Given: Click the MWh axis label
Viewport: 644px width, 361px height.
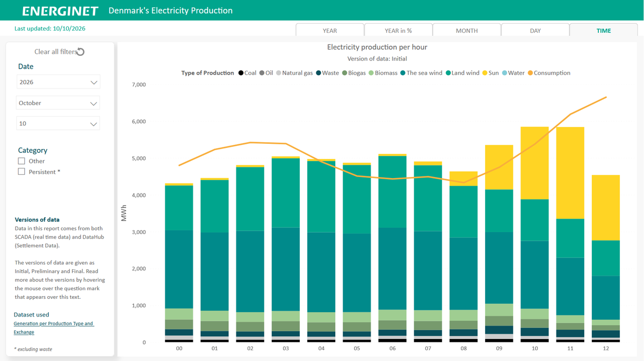Looking at the screenshot, I should pyautogui.click(x=124, y=213).
